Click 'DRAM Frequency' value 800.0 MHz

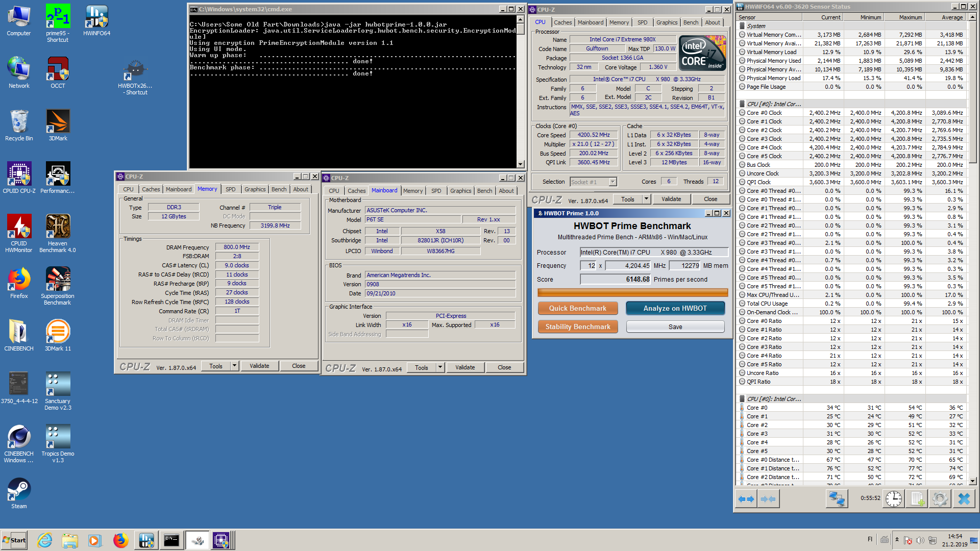point(237,247)
